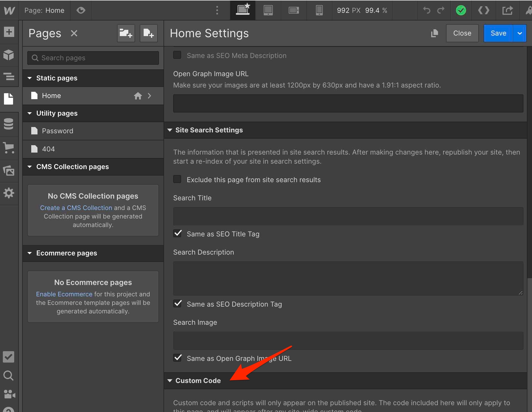Open the Audit checklist panel

click(9, 357)
